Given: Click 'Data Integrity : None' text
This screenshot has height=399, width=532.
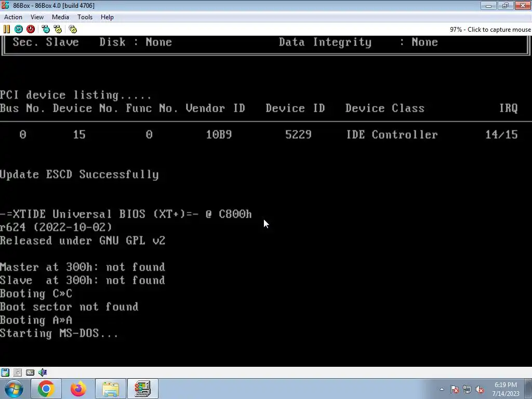Looking at the screenshot, I should point(358,43).
